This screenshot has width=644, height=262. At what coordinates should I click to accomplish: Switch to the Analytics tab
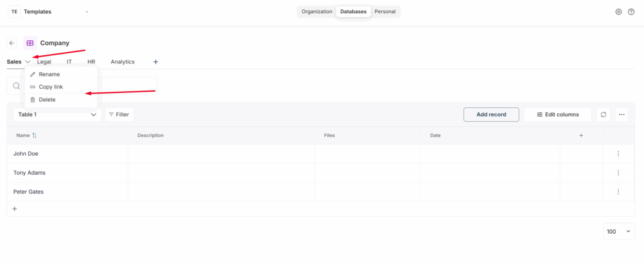[123, 62]
